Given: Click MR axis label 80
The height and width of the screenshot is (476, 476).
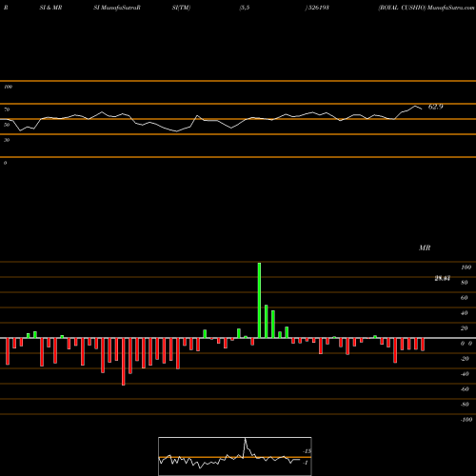Looking at the screenshot, I should coord(464,283).
